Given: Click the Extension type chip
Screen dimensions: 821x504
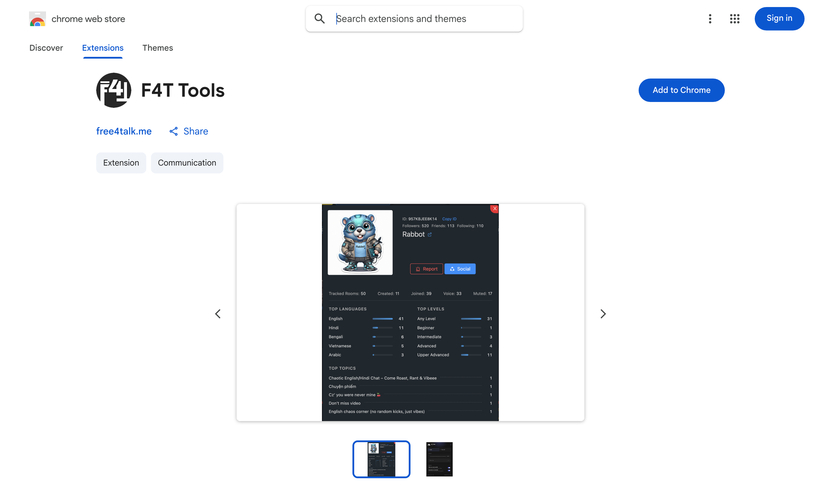Looking at the screenshot, I should pos(121,163).
